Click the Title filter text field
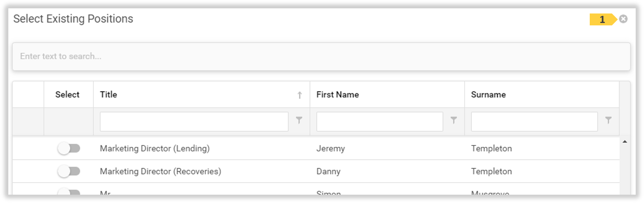Image resolution: width=644 pixels, height=203 pixels. pos(194,122)
